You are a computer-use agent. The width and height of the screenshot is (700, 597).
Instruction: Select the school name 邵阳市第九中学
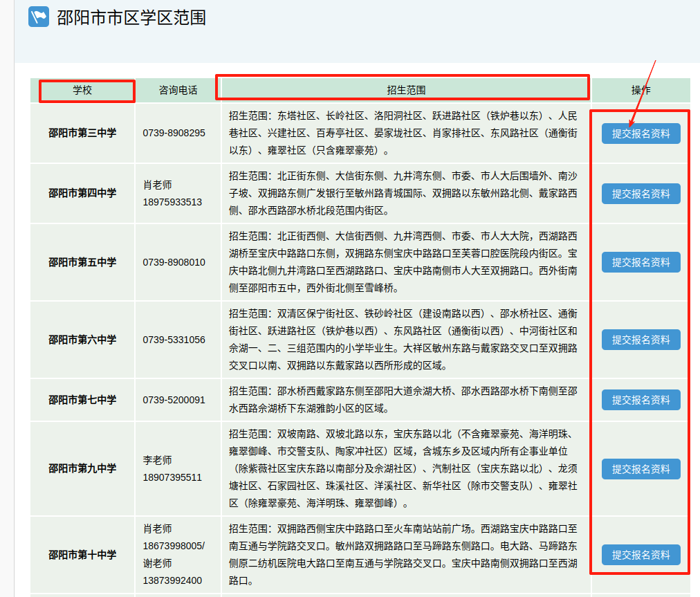(82, 468)
